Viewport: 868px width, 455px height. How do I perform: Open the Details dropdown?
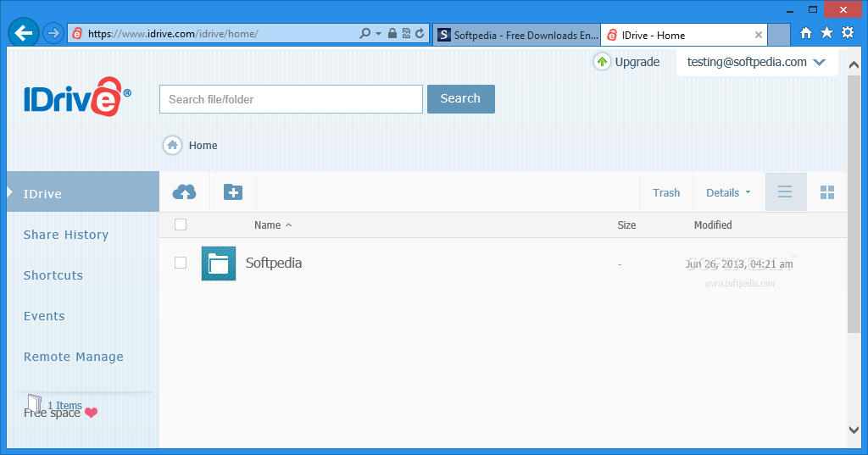tap(728, 192)
